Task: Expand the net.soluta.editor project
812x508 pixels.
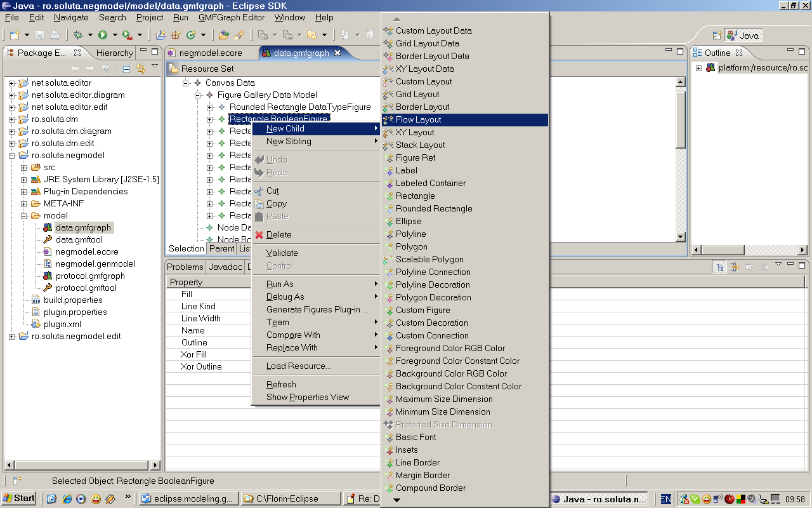Action: coord(12,83)
